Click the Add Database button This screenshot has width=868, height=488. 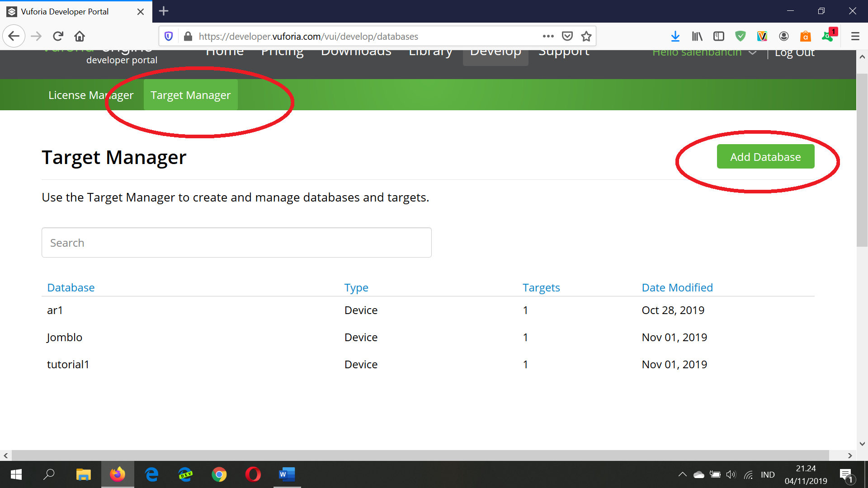point(765,157)
